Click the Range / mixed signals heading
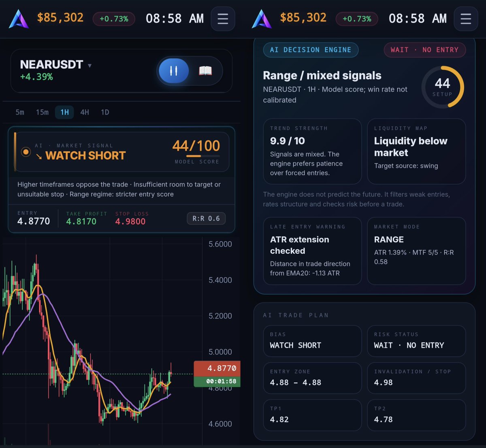This screenshot has height=448, width=486. click(322, 76)
